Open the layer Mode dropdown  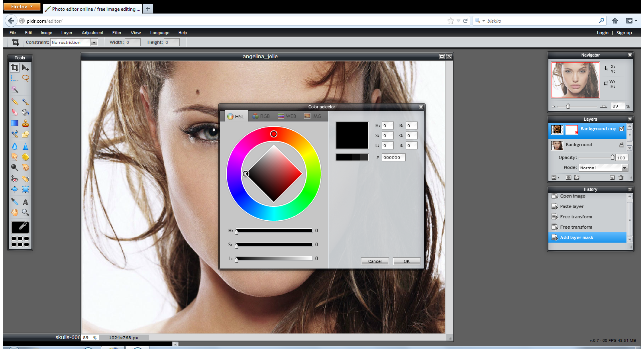point(624,168)
